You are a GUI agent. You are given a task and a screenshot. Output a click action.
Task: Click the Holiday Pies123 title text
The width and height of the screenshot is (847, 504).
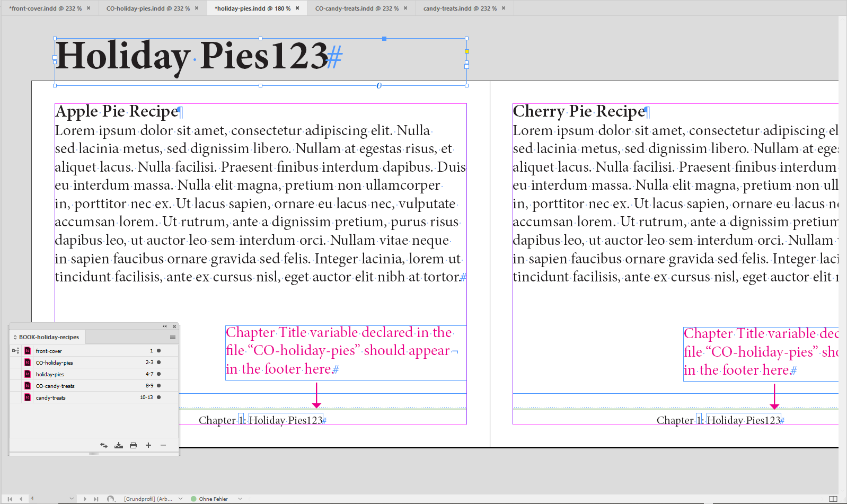pos(192,56)
